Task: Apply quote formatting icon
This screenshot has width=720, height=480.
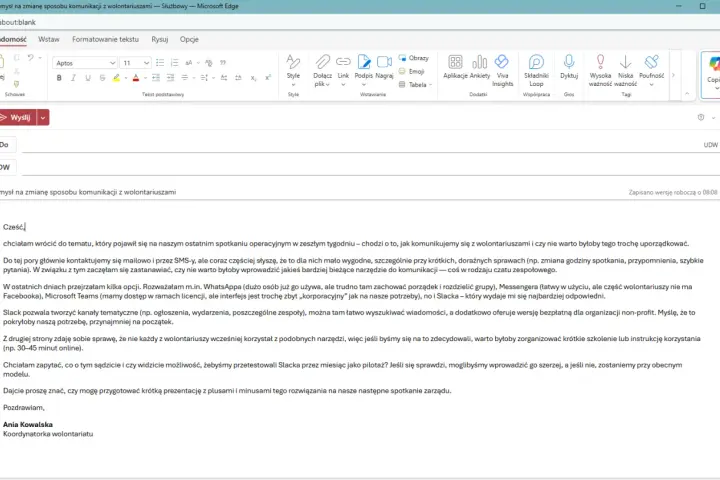Action: click(x=223, y=63)
